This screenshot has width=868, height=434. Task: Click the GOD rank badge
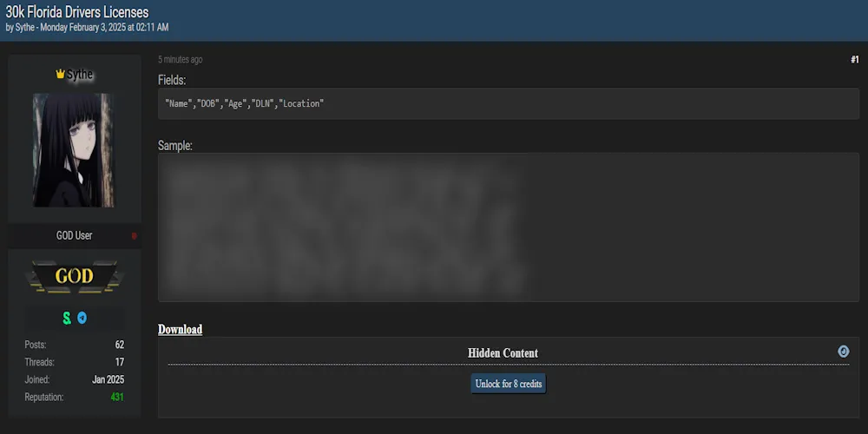[x=74, y=277]
